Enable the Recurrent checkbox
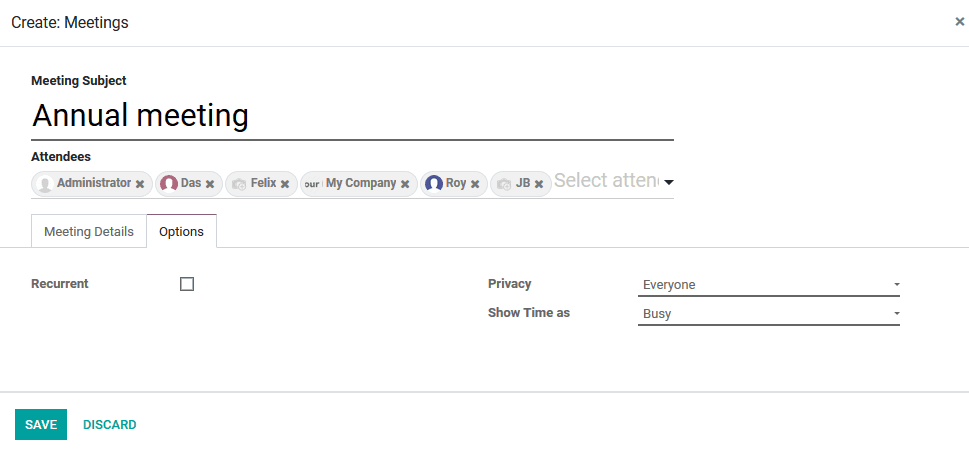Screen dimensions: 969x453 [x=187, y=284]
